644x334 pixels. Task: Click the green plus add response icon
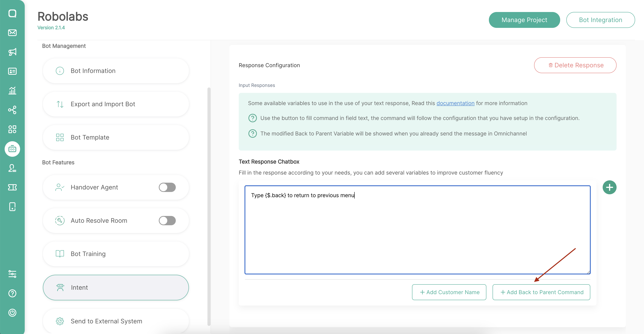coord(609,187)
